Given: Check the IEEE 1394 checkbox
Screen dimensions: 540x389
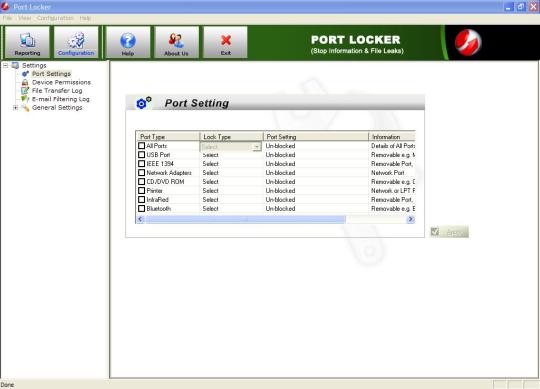Looking at the screenshot, I should [x=142, y=164].
